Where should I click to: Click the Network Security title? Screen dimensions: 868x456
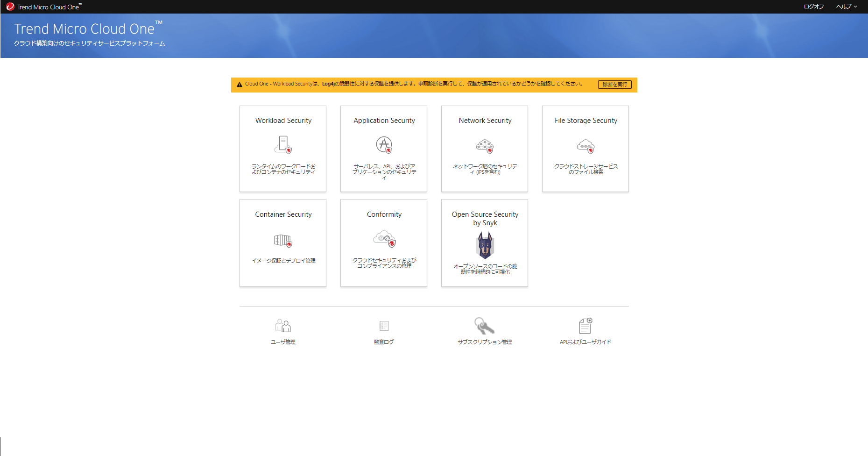485,121
